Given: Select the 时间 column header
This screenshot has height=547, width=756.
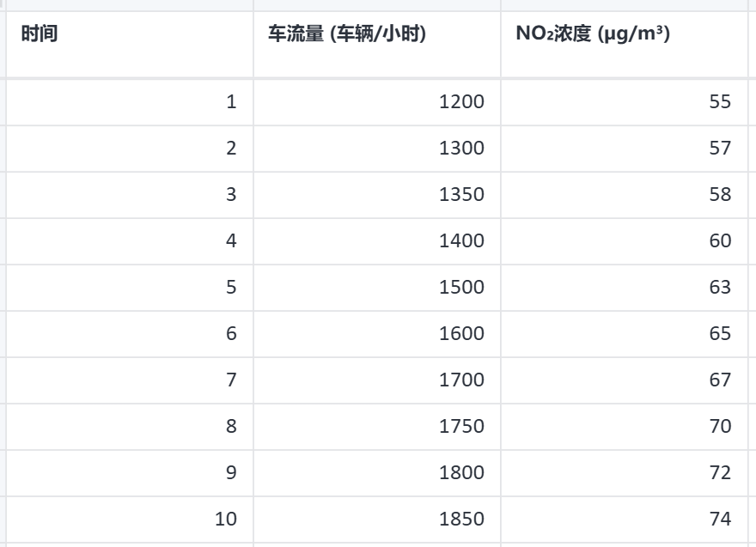Looking at the screenshot, I should pos(130,45).
